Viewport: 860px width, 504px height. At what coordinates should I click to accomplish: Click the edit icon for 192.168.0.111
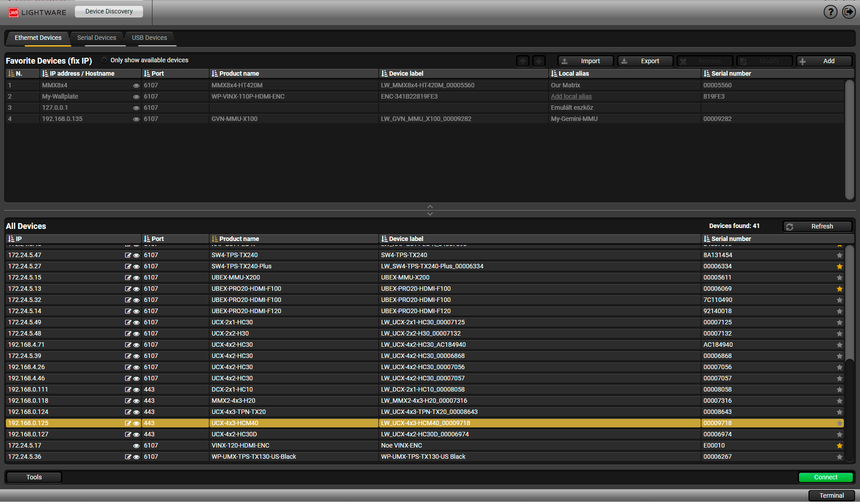point(128,390)
